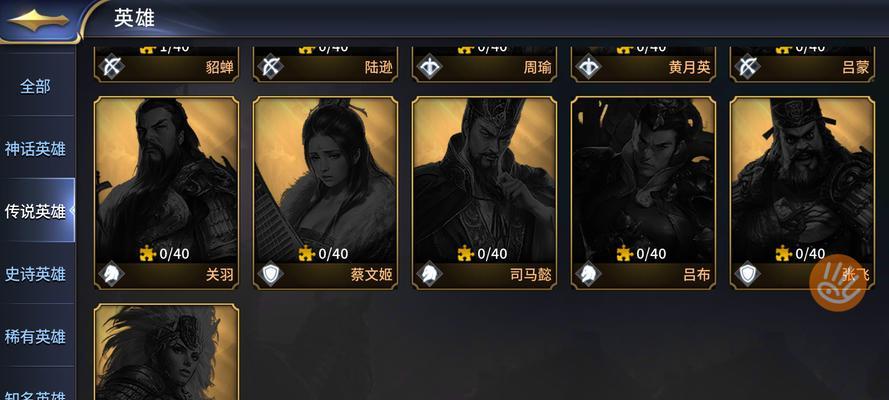Tap the orange hand floating button
The image size is (889, 400).
[837, 282]
